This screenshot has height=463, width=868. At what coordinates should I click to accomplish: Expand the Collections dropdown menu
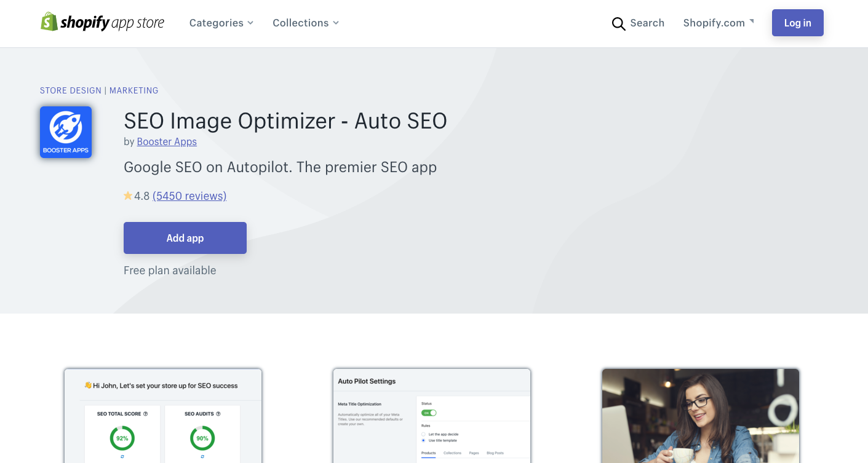tap(306, 23)
